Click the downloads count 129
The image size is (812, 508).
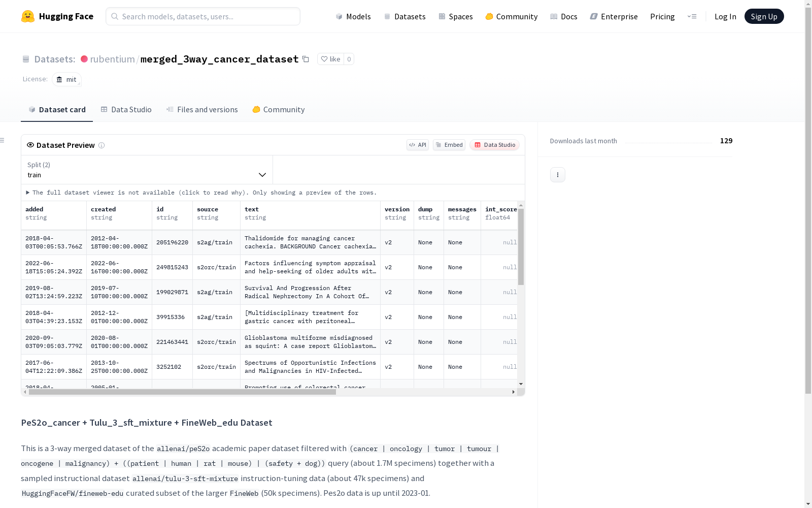[x=726, y=141]
